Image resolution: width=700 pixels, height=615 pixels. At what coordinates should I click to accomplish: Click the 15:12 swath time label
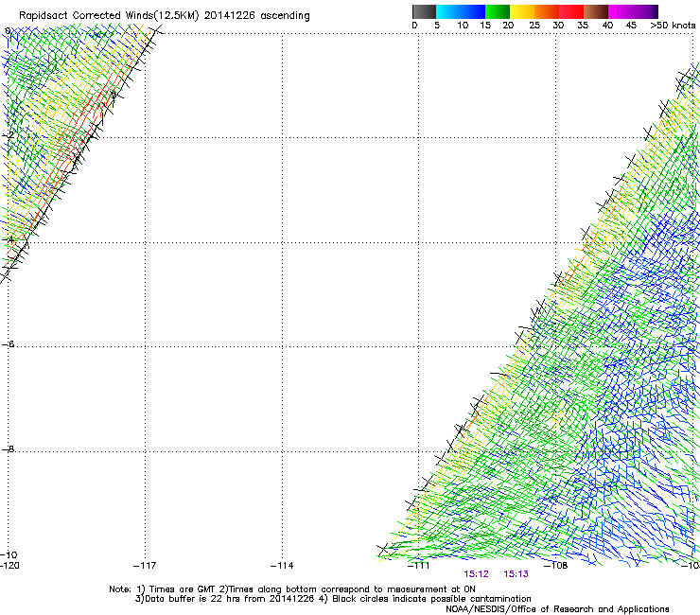pyautogui.click(x=476, y=574)
